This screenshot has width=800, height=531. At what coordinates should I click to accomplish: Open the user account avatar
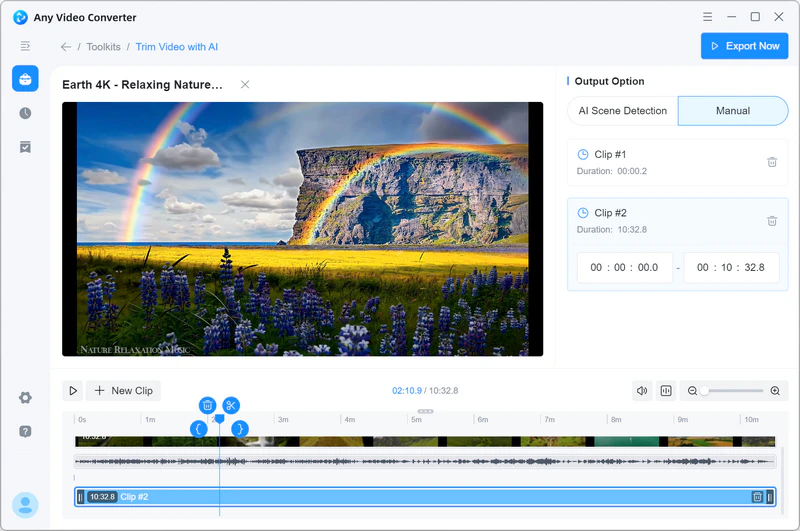(25, 505)
